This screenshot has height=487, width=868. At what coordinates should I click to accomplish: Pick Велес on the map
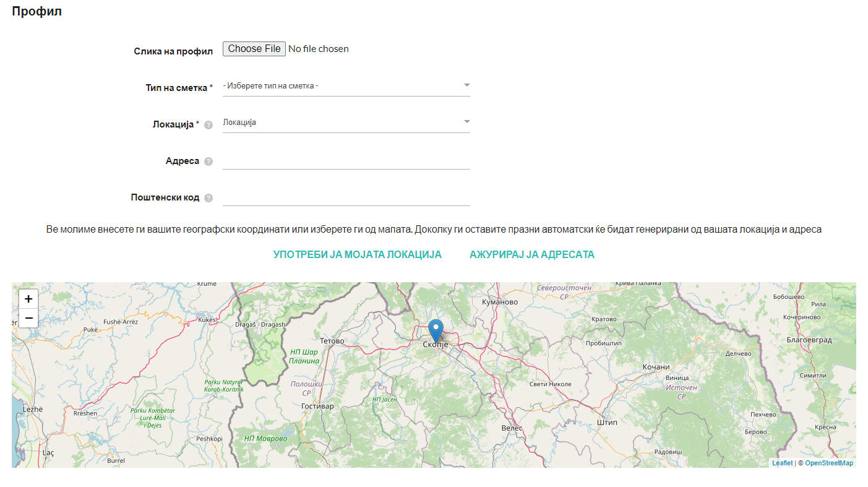512,428
